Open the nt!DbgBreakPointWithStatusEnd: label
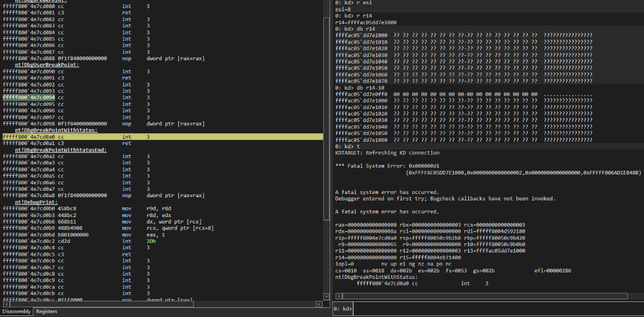Screen dimensions: 644x317 pos(60,150)
